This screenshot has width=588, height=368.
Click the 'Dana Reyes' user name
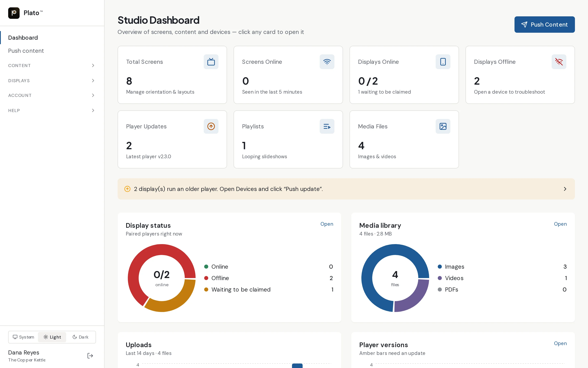[x=23, y=352]
